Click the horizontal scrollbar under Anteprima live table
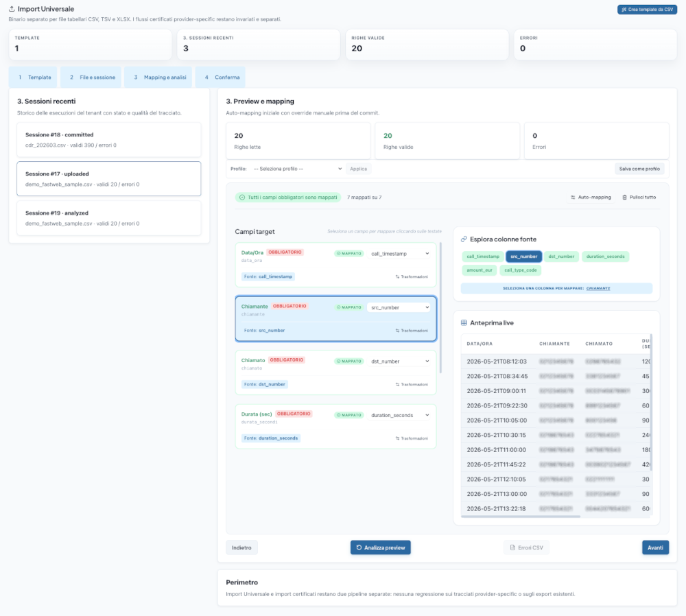 click(x=521, y=517)
